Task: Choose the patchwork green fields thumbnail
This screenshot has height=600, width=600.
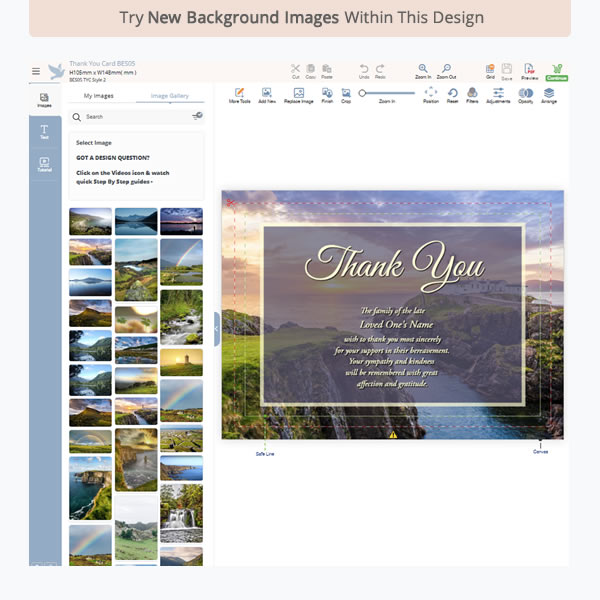Action: point(181,439)
